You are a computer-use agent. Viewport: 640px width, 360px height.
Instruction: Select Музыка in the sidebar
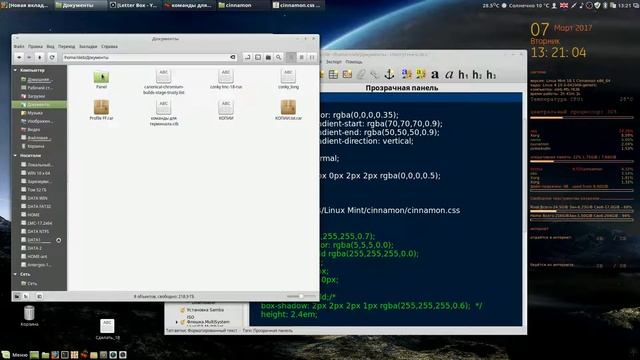pos(35,113)
